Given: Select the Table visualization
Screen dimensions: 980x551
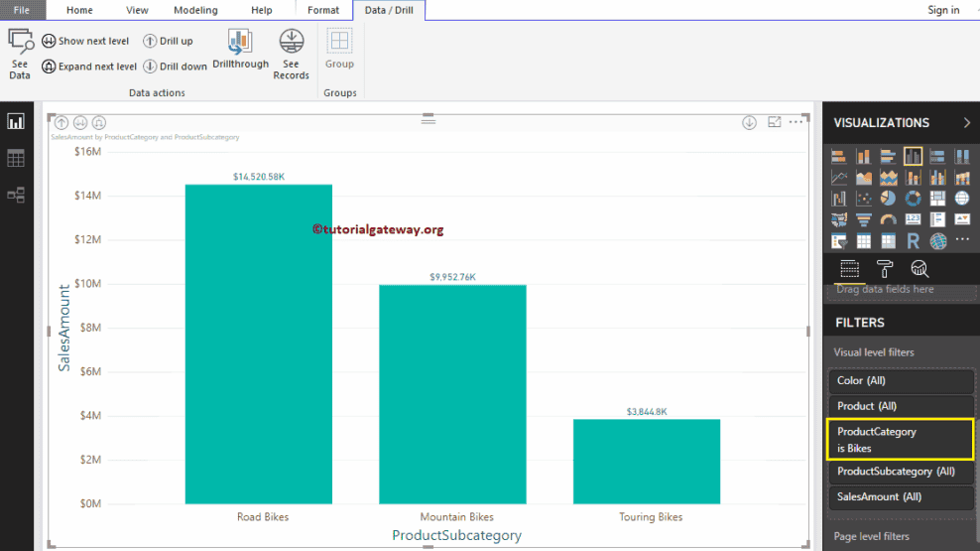Looking at the screenshot, I should click(863, 241).
